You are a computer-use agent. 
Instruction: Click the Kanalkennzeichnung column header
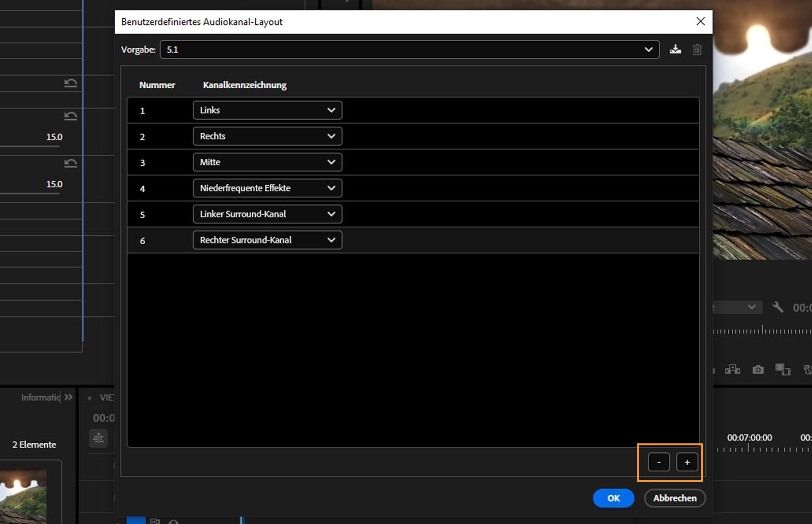click(245, 85)
